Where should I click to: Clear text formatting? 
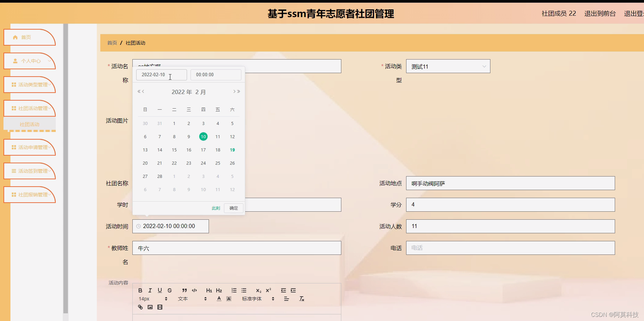tap(302, 299)
